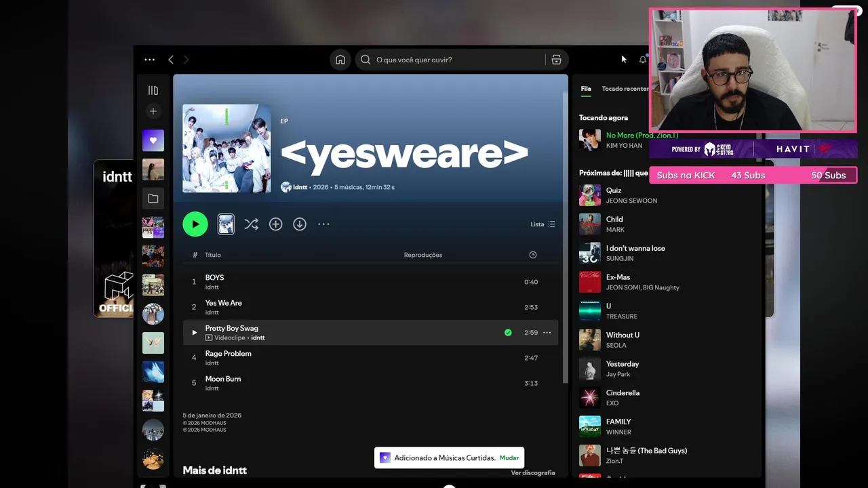Select Quiz by JEONG SEWOON in queue
Image resolution: width=868 pixels, height=488 pixels.
pyautogui.click(x=668, y=195)
